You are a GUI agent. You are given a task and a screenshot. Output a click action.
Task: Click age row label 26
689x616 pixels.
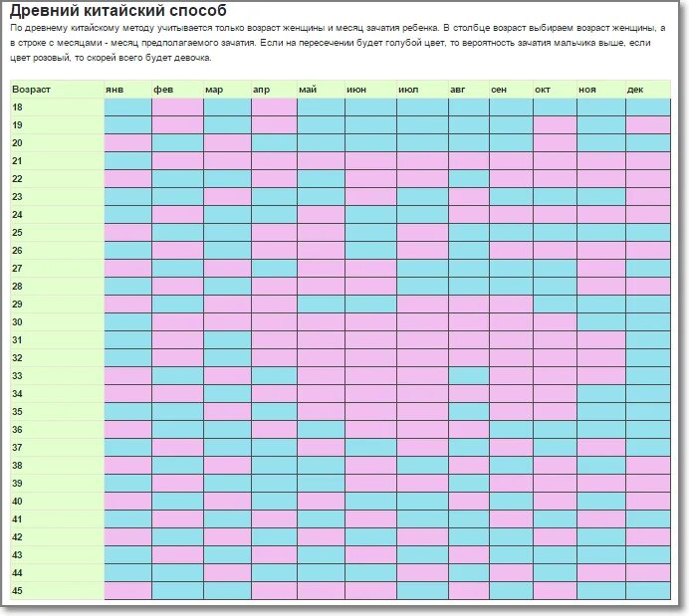tap(17, 251)
